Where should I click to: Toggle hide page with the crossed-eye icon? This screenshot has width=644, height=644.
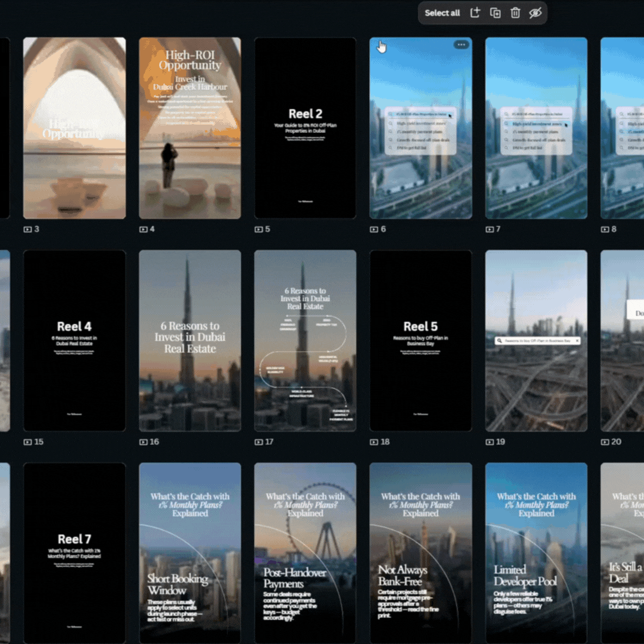[x=535, y=13]
